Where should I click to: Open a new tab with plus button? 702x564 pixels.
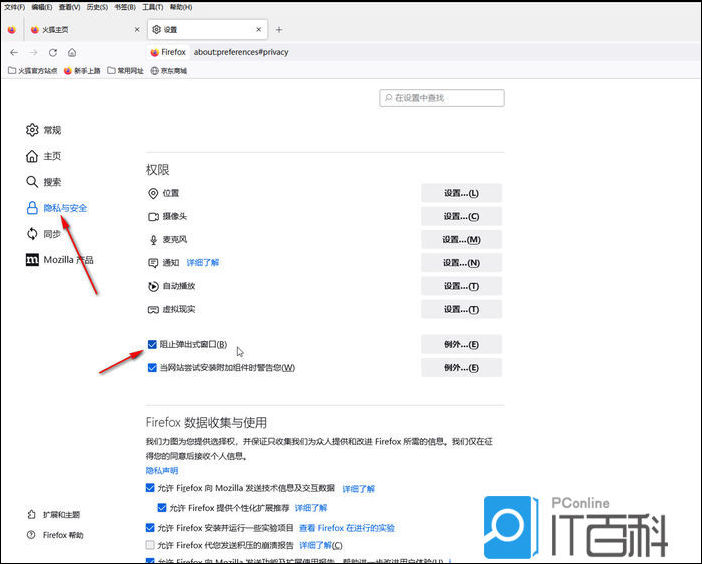click(x=279, y=30)
